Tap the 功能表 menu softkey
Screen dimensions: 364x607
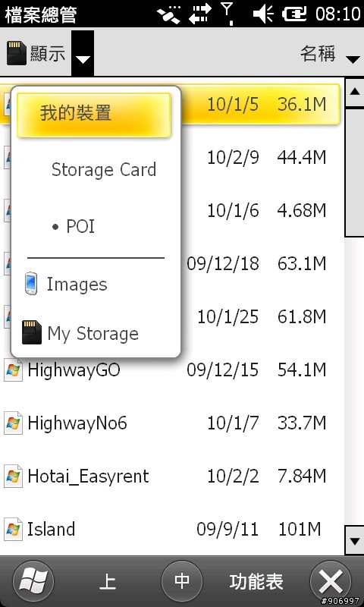tap(256, 581)
